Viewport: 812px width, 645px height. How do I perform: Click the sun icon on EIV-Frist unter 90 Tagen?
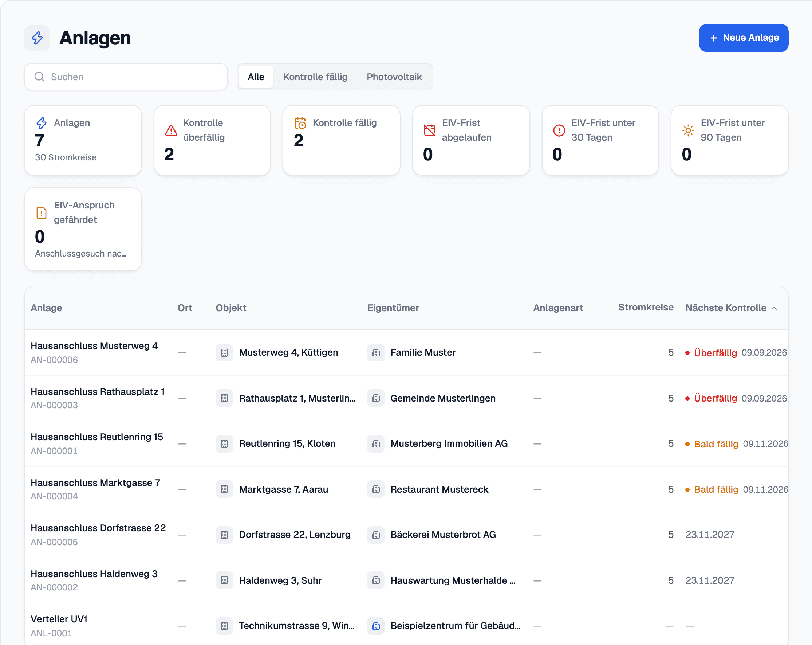(688, 130)
